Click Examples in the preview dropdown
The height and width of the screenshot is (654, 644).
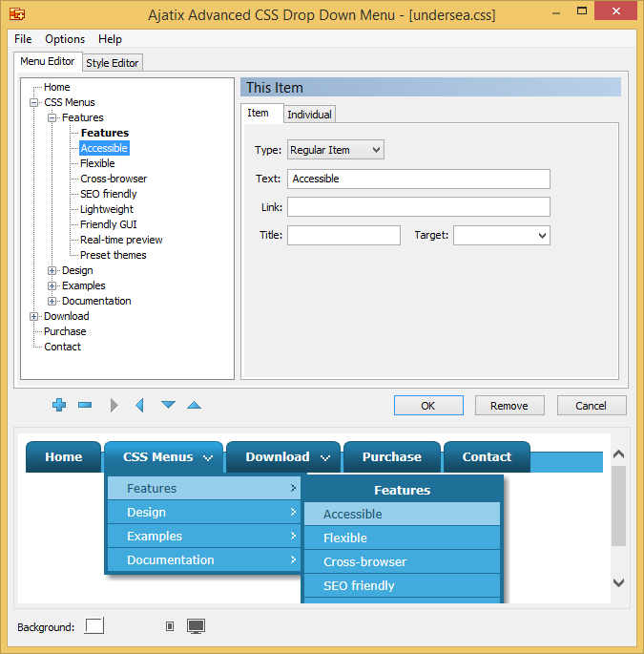[x=204, y=536]
